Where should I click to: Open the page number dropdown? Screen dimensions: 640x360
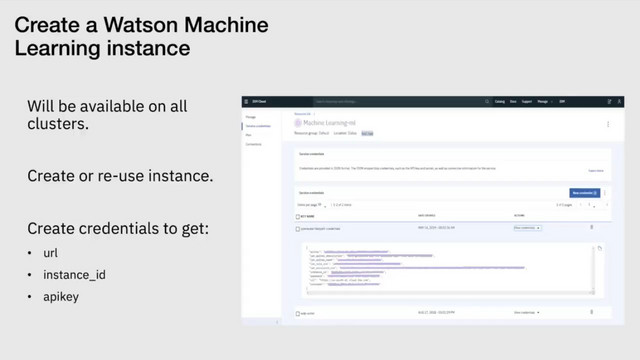pyautogui.click(x=591, y=205)
